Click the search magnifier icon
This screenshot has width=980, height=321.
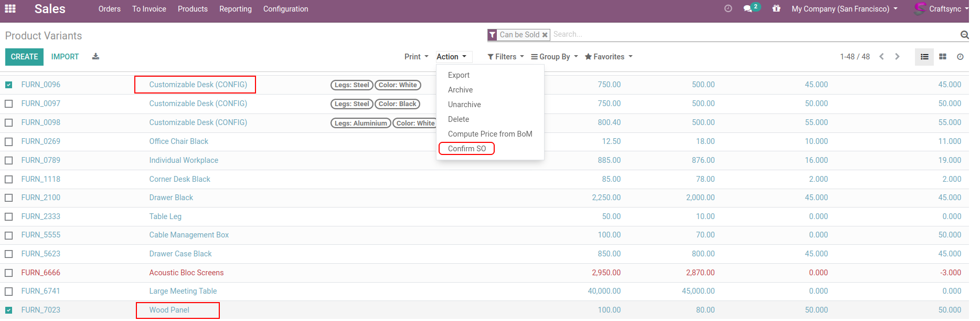pyautogui.click(x=964, y=35)
